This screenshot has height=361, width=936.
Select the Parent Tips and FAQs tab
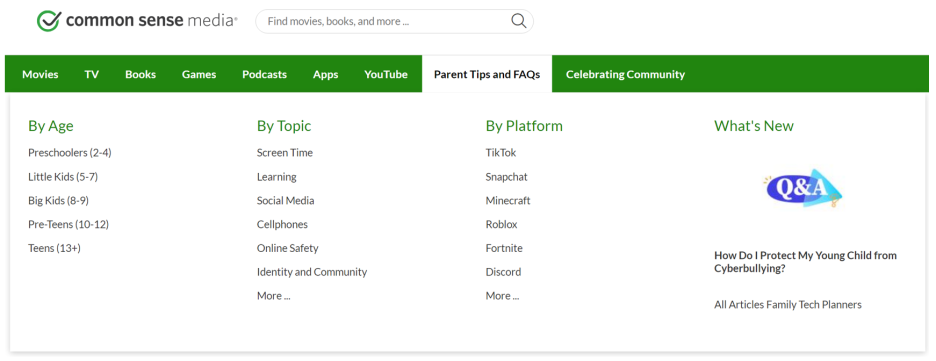pyautogui.click(x=487, y=74)
